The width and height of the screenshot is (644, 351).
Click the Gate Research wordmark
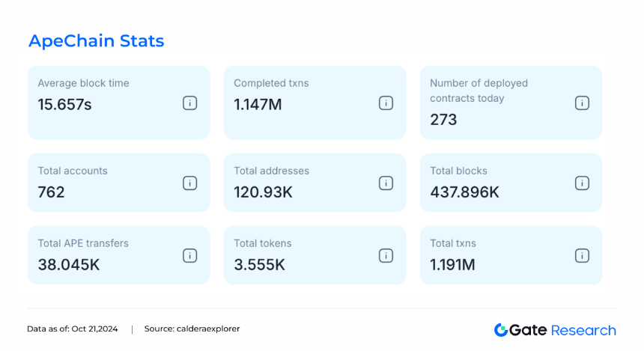562,330
